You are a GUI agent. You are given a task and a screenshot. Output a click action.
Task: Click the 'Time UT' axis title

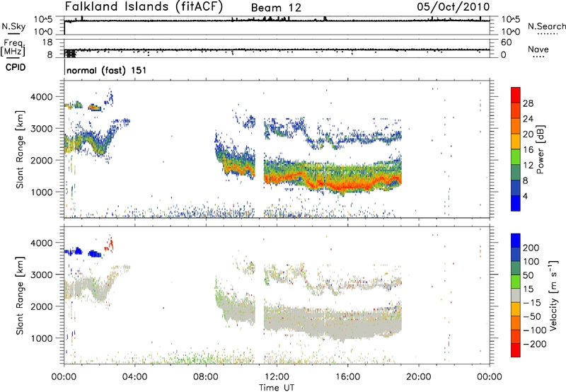277,387
